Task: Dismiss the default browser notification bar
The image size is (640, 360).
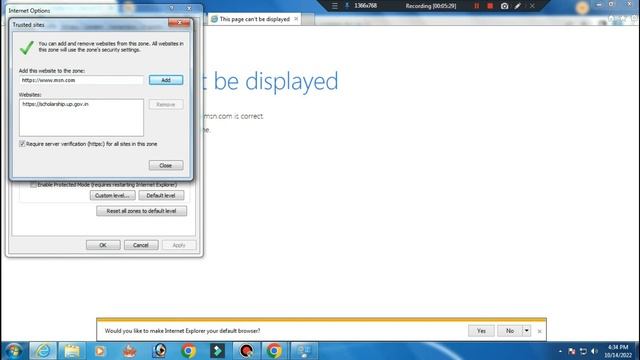Action: [539, 331]
